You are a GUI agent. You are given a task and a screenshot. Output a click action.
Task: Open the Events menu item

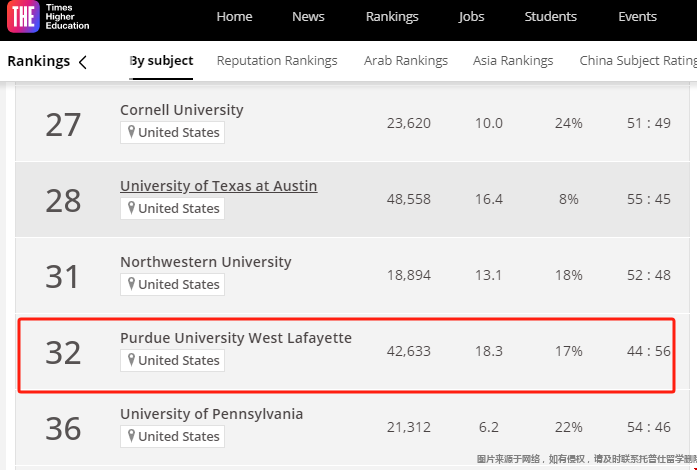pyautogui.click(x=637, y=17)
